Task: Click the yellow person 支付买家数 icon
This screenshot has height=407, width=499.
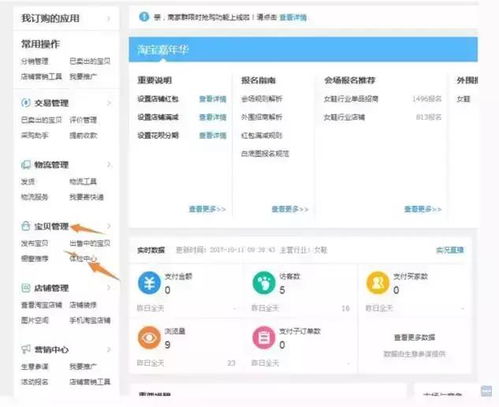Action: coord(378,283)
